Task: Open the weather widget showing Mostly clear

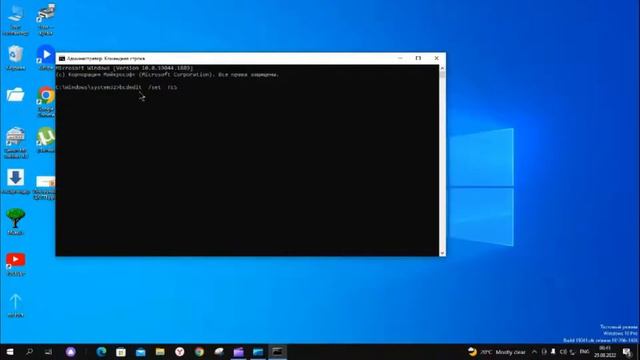Action: pos(496,352)
